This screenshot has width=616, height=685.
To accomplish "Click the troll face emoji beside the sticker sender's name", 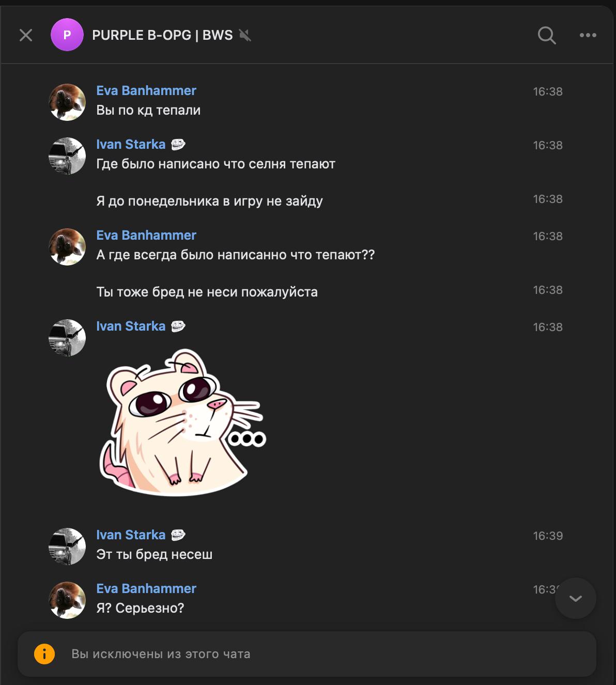I will (x=178, y=326).
